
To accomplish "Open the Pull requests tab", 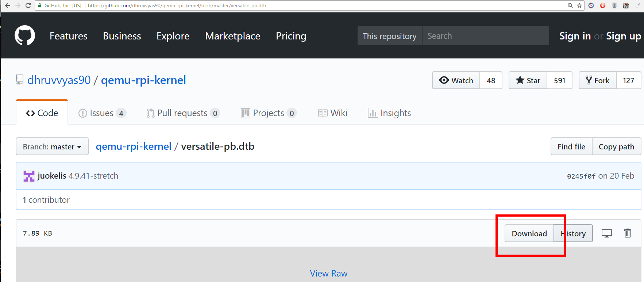I will (x=183, y=113).
